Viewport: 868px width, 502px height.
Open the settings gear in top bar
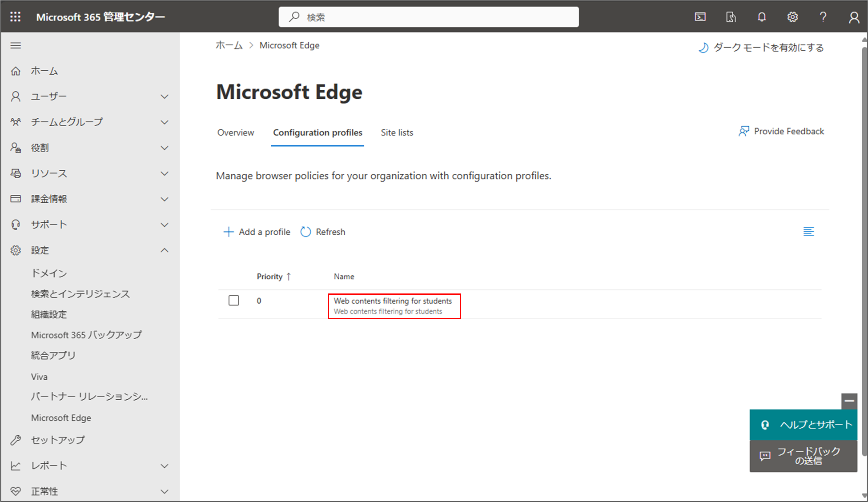pos(792,16)
